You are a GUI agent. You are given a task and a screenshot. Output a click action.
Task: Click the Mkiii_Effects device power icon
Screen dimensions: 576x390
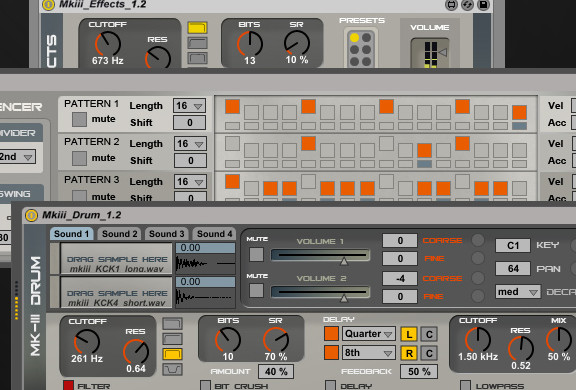click(x=48, y=5)
